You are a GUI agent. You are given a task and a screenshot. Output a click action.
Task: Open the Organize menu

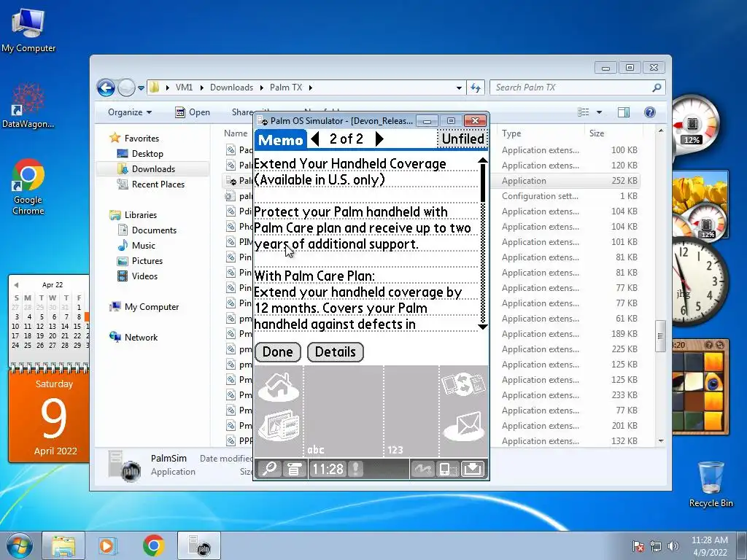[130, 112]
